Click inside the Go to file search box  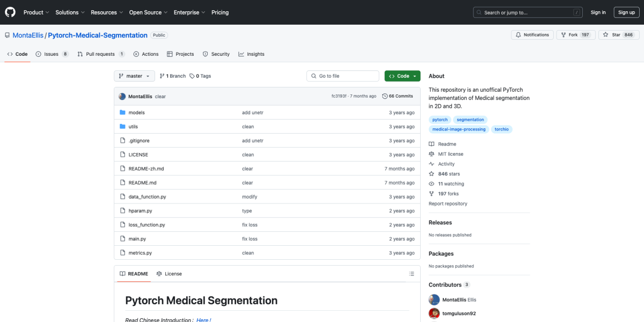[342, 76]
